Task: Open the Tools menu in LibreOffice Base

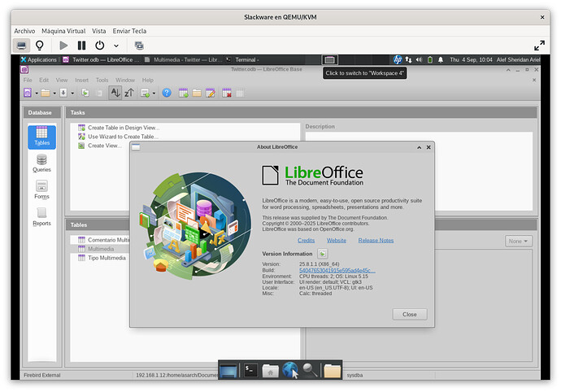Action: (102, 81)
